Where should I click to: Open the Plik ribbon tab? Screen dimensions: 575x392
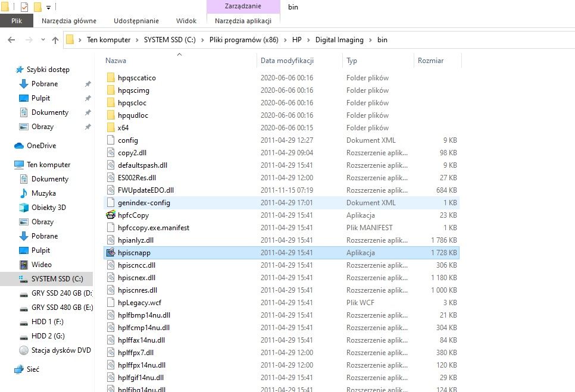tap(17, 21)
